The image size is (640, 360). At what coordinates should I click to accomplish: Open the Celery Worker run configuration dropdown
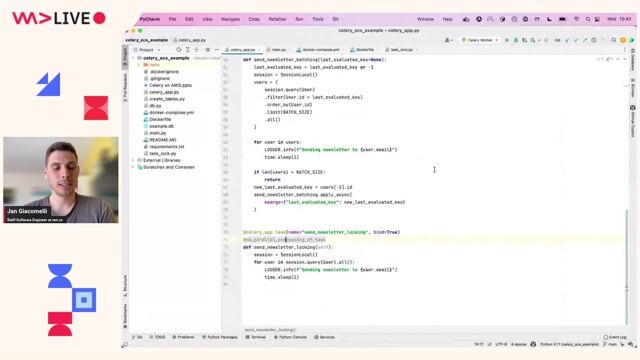[480, 40]
